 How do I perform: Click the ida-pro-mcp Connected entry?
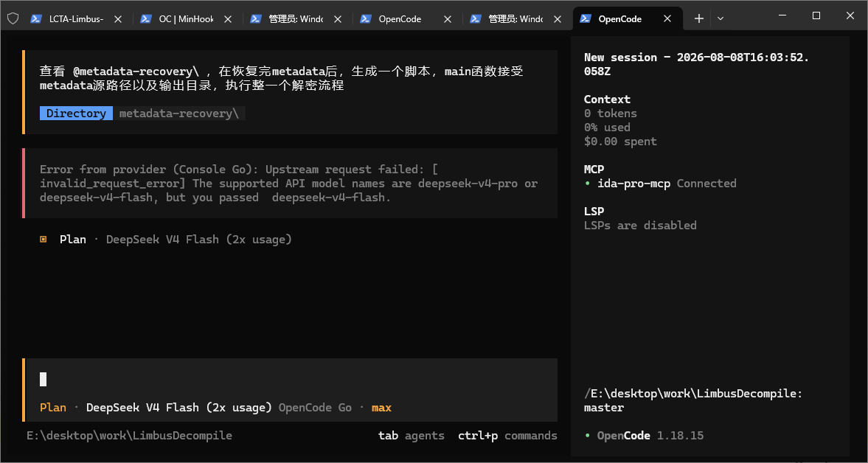click(661, 183)
